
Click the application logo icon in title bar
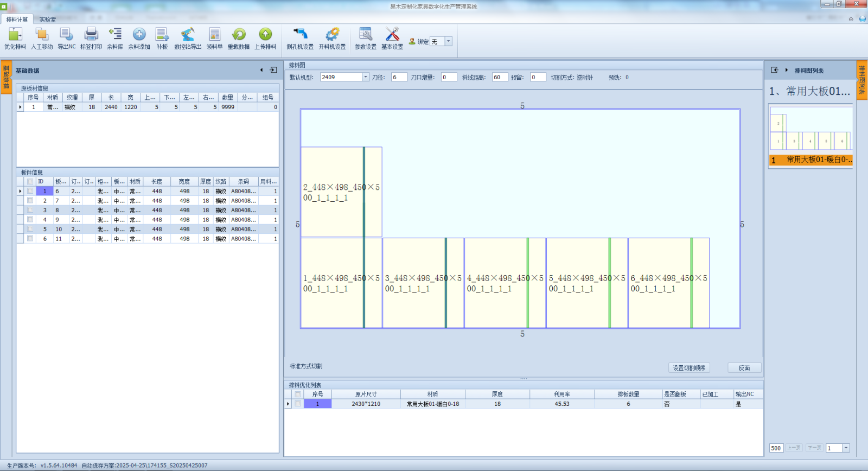(x=4, y=6)
